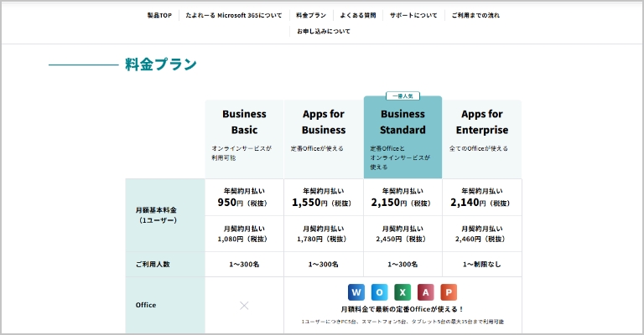Image resolution: width=644 pixels, height=335 pixels.
Task: Open たよれーる Microsoft 365について menu item
Action: tap(234, 16)
